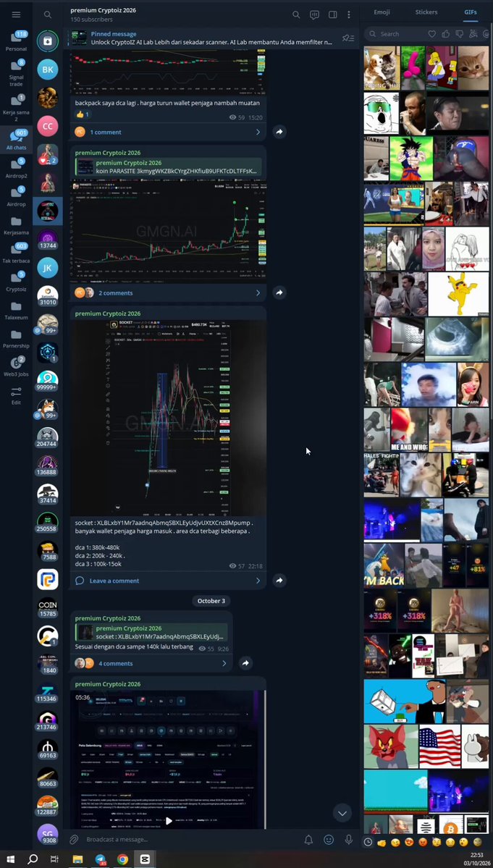Filter GIFs by party popper category
This screenshot has width=493, height=868.
click(x=473, y=34)
